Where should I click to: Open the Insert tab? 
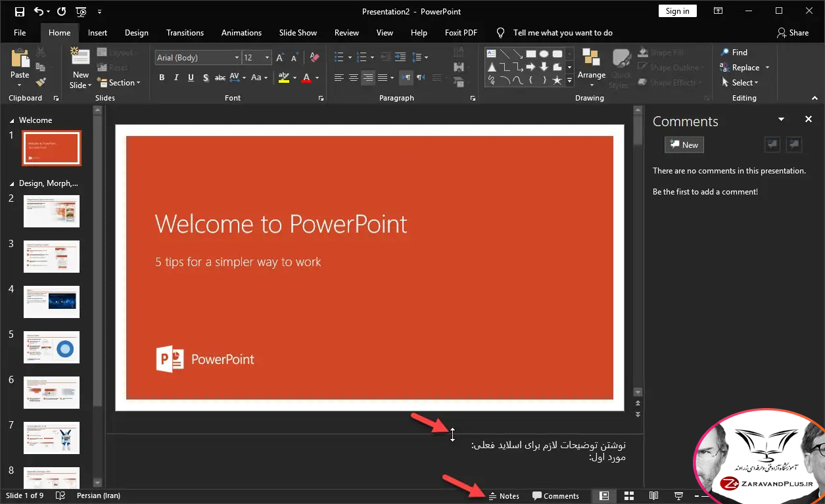pos(97,33)
